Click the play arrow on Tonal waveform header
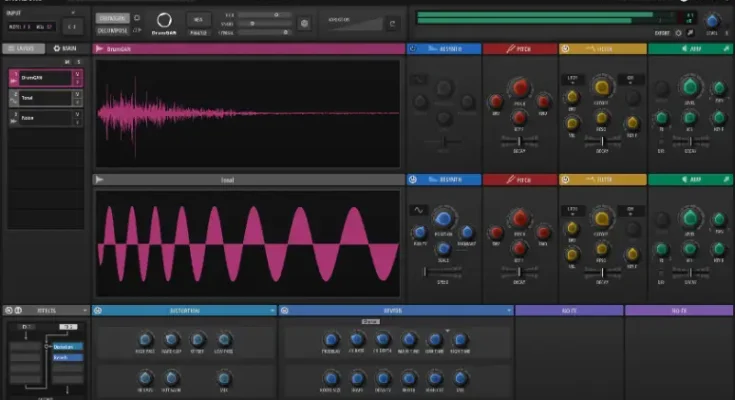The image size is (735, 400). [x=100, y=180]
